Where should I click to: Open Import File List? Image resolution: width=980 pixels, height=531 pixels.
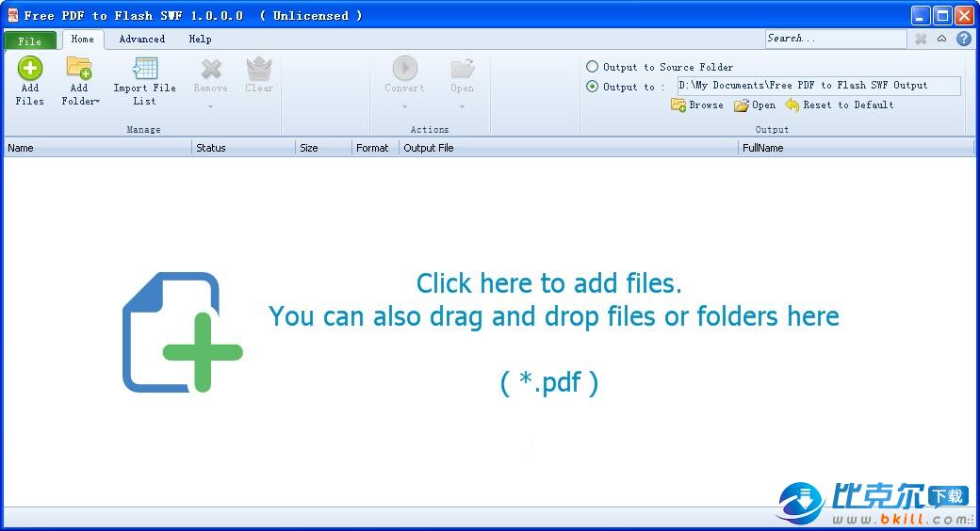click(x=144, y=69)
